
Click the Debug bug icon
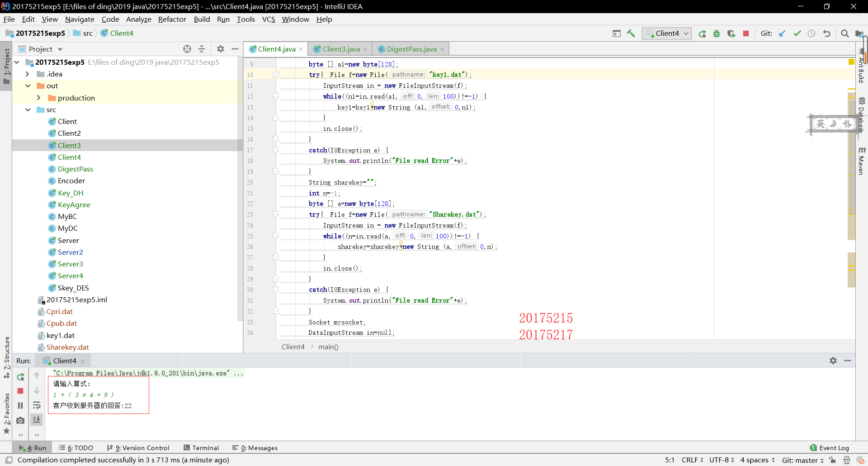tap(717, 33)
